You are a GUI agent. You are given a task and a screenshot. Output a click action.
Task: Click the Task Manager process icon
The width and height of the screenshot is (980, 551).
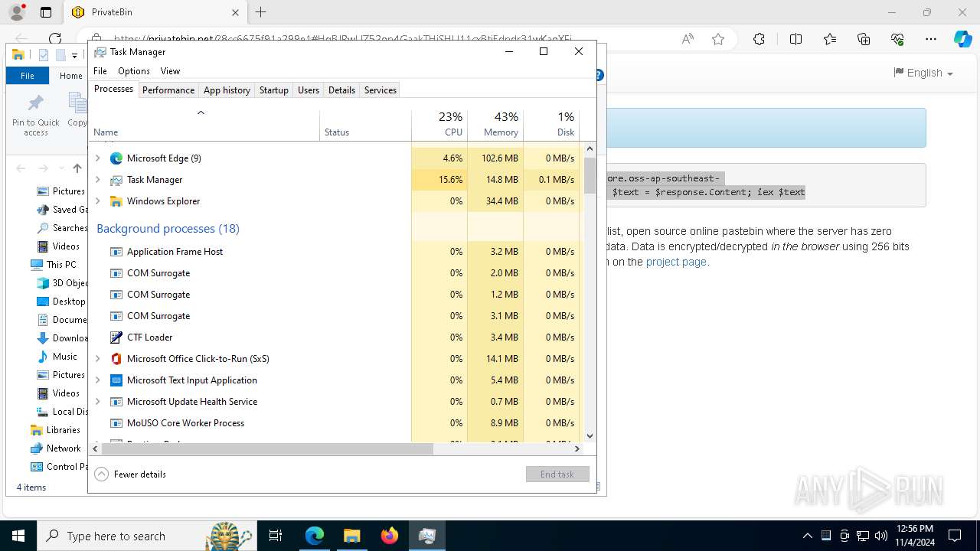[116, 180]
